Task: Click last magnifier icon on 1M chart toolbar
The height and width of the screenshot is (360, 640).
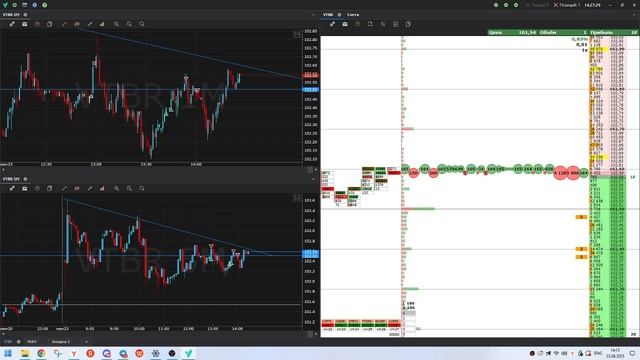Action: [x=142, y=24]
